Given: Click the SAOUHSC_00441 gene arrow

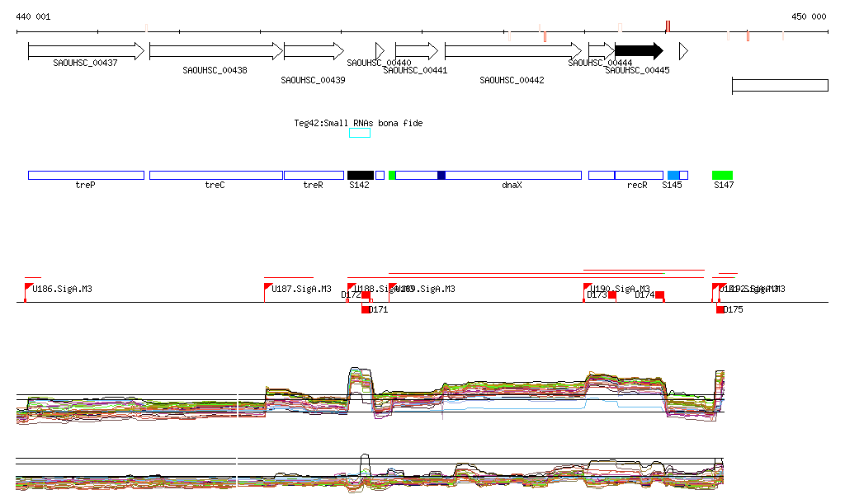Looking at the screenshot, I should (416, 51).
